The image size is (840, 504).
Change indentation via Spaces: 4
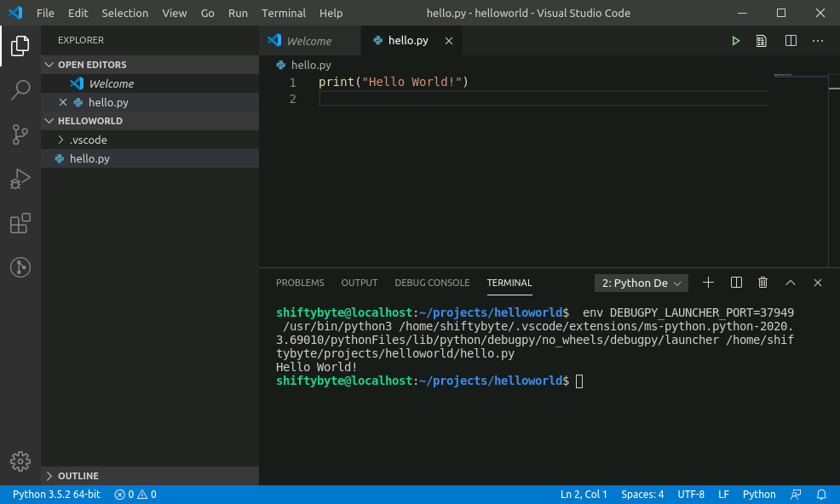tap(642, 495)
